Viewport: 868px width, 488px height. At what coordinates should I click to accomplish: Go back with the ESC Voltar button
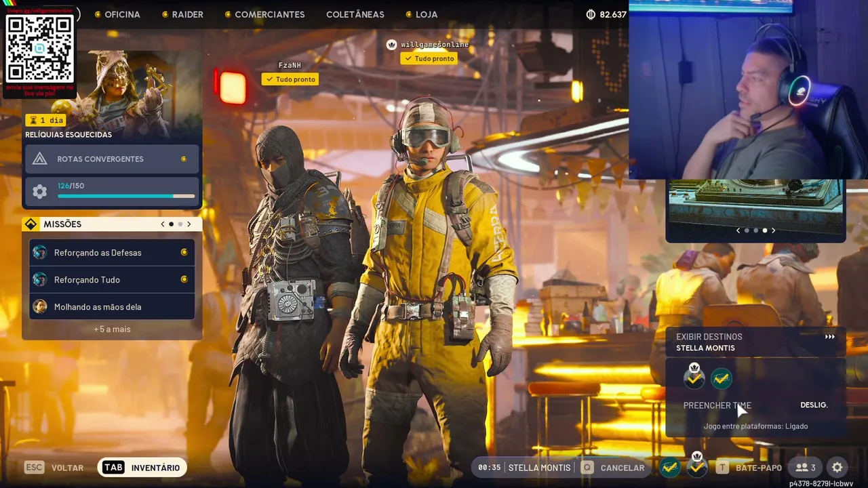(54, 468)
